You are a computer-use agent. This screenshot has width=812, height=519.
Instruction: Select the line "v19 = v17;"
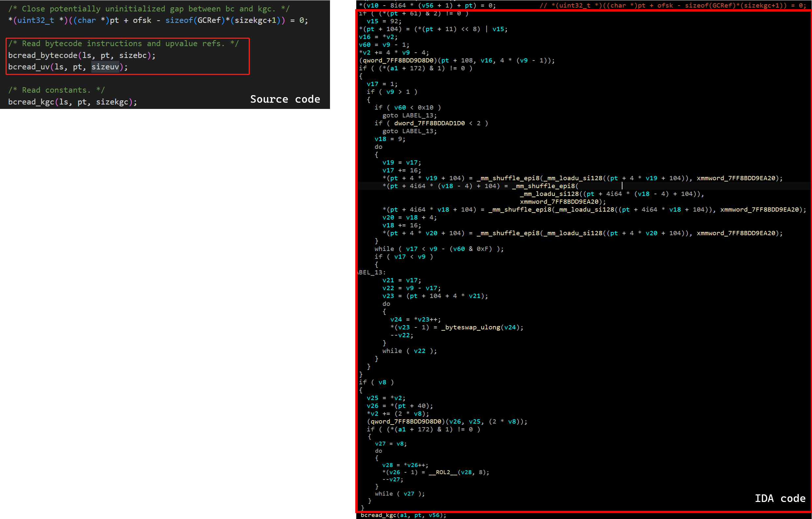402,162
